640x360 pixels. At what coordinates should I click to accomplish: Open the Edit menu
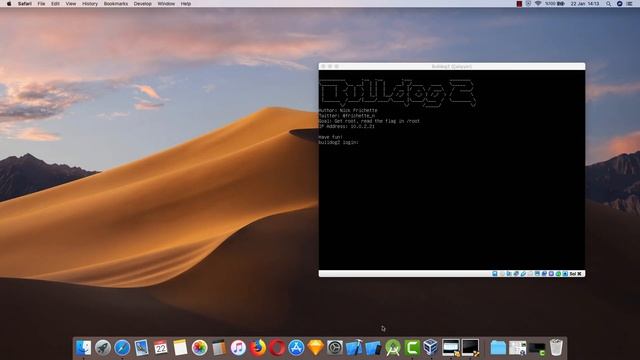55,4
